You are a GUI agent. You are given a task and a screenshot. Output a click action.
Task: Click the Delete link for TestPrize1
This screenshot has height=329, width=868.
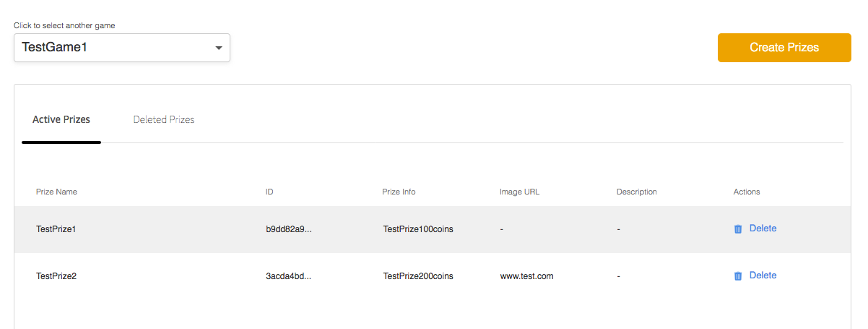(763, 228)
